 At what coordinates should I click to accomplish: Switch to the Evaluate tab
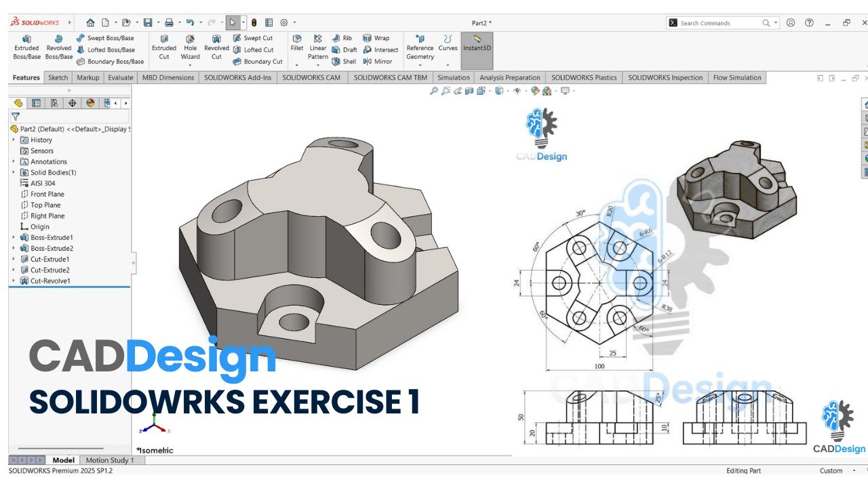coord(121,77)
